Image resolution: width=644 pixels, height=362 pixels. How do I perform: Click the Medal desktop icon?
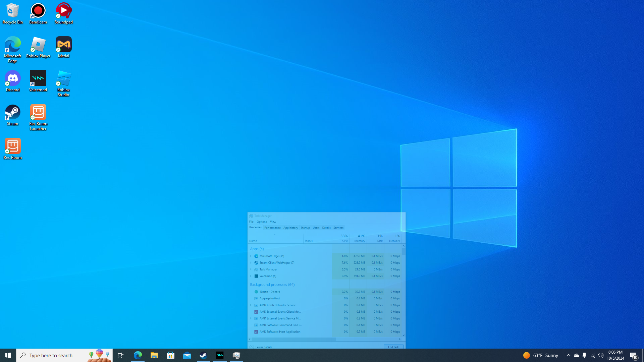point(63,47)
